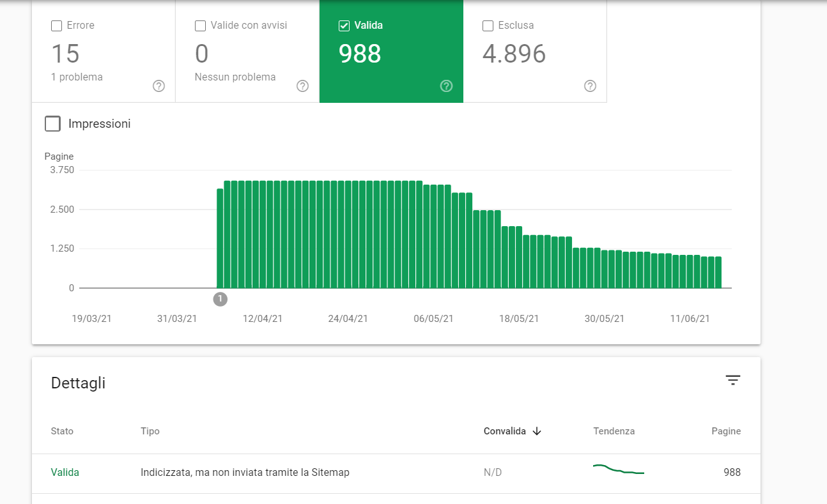Open help icon in Errore card
This screenshot has width=827, height=504.
[159, 86]
